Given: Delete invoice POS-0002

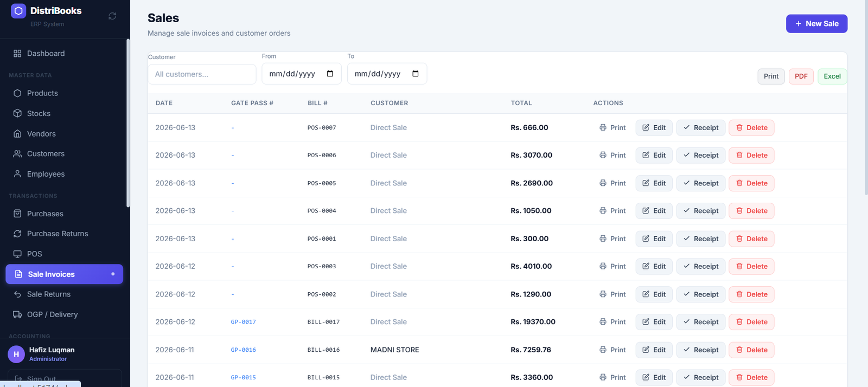Looking at the screenshot, I should (751, 294).
